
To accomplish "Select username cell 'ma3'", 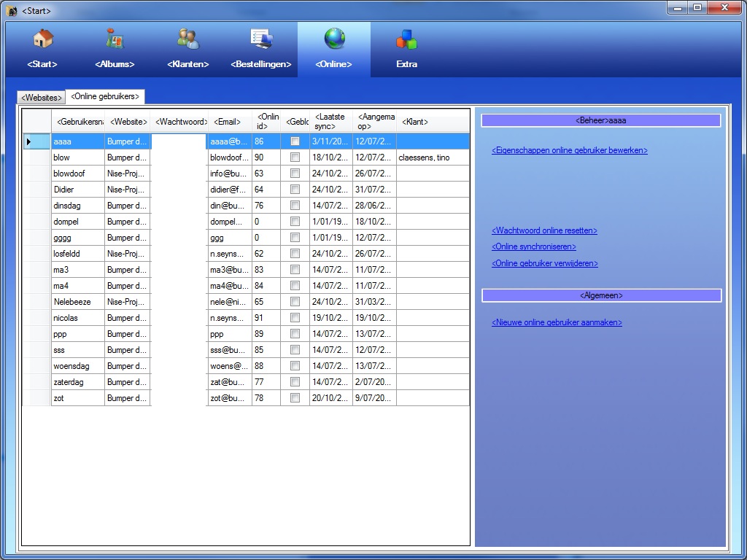I will 78,270.
